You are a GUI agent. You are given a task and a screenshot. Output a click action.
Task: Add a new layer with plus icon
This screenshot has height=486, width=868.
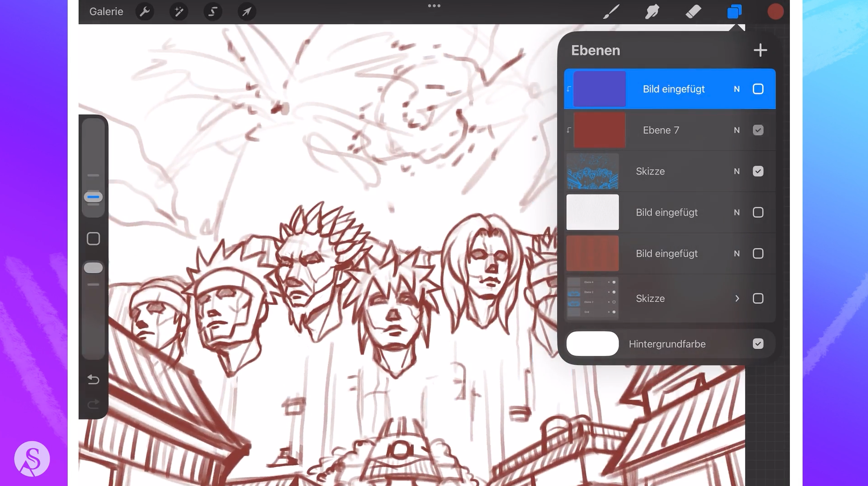point(760,50)
